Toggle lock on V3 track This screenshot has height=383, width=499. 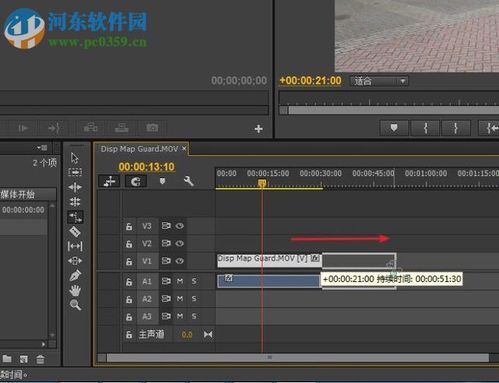(x=129, y=227)
